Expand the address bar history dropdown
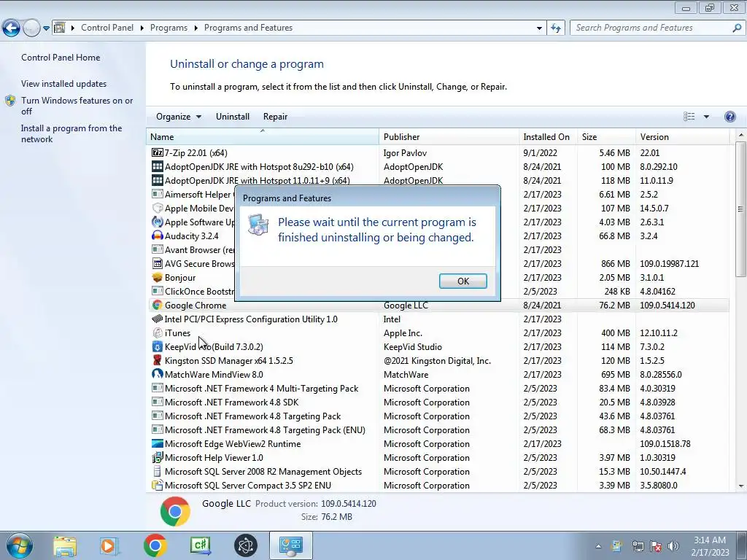The width and height of the screenshot is (747, 560). pos(539,28)
